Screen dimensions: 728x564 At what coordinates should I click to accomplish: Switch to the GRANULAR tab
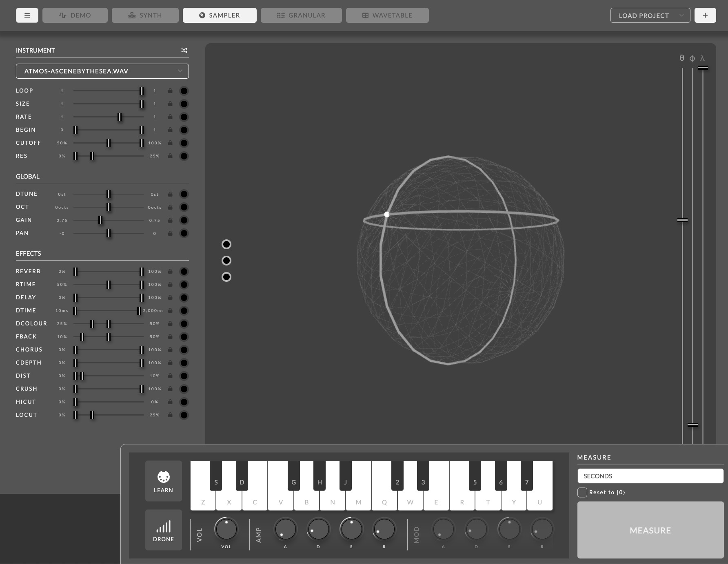tap(301, 15)
